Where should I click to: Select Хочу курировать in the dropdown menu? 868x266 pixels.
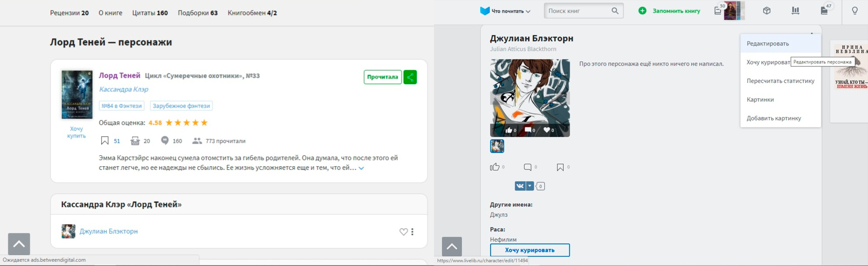pos(768,62)
